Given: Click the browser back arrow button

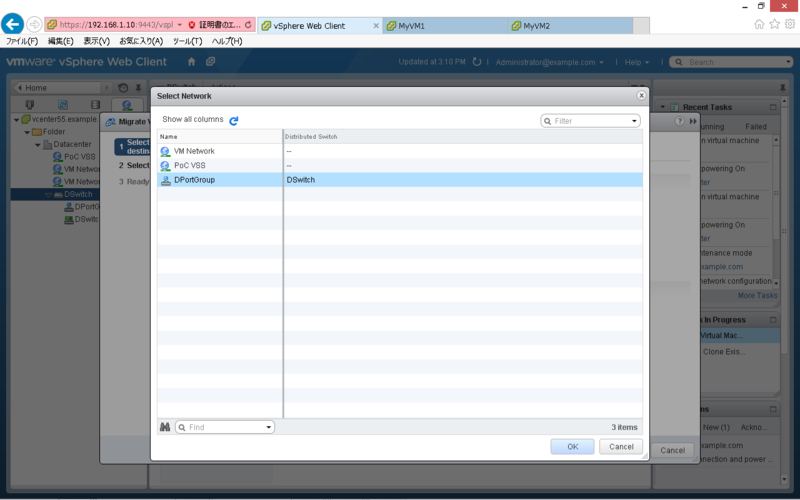Looking at the screenshot, I should [x=13, y=23].
